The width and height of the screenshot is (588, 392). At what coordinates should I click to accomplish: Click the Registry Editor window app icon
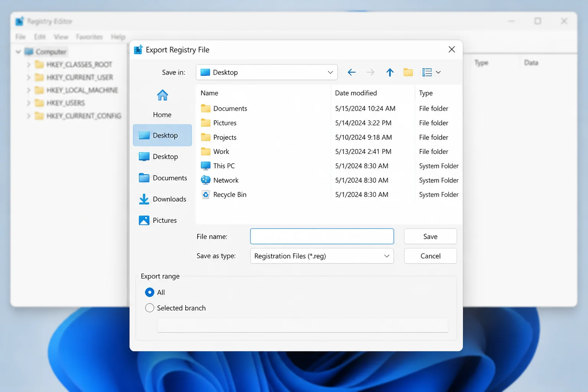click(20, 21)
